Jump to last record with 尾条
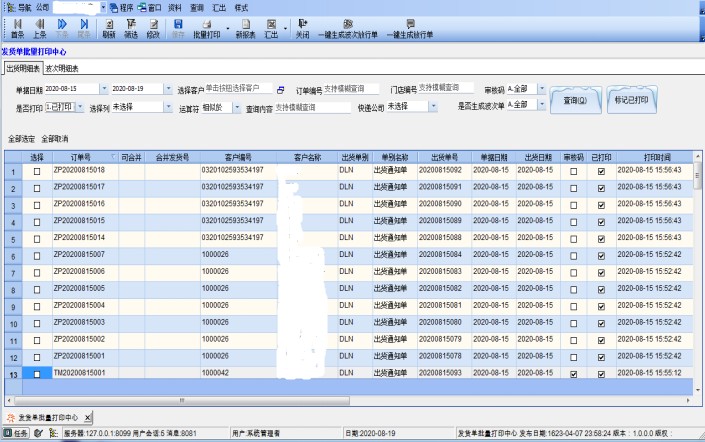 click(84, 29)
